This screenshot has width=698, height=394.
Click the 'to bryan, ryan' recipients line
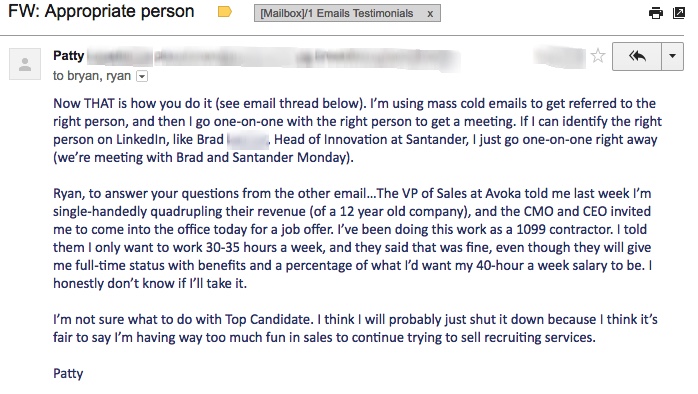[92, 76]
